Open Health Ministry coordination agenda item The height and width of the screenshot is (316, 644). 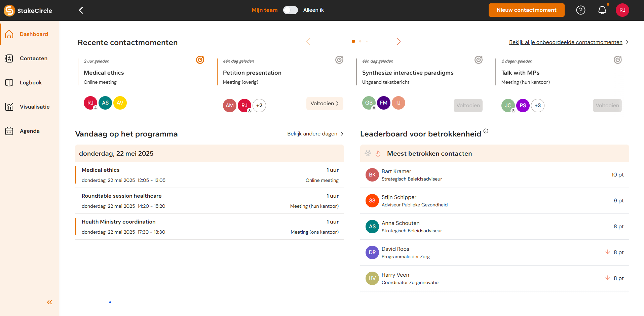[x=210, y=227]
